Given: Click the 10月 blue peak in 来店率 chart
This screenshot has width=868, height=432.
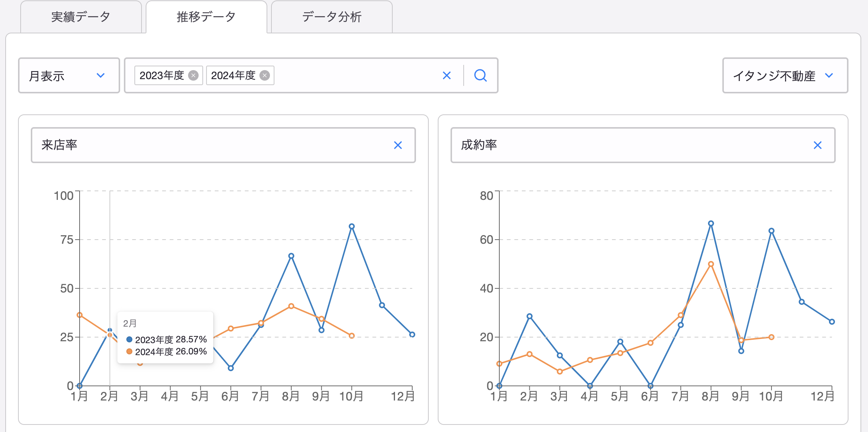Looking at the screenshot, I should pyautogui.click(x=352, y=226).
